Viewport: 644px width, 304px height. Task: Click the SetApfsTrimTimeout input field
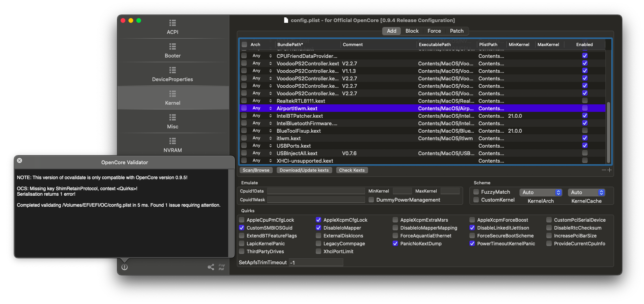[316, 263]
